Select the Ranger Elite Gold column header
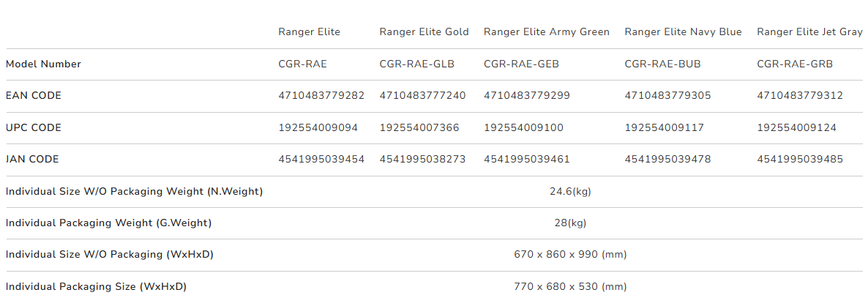Image resolution: width=868 pixels, height=306 pixels. [x=423, y=32]
